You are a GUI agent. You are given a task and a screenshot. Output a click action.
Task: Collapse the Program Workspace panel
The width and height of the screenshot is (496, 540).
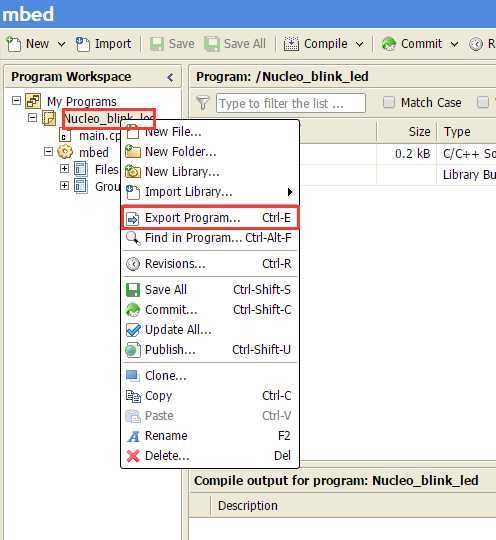click(170, 77)
